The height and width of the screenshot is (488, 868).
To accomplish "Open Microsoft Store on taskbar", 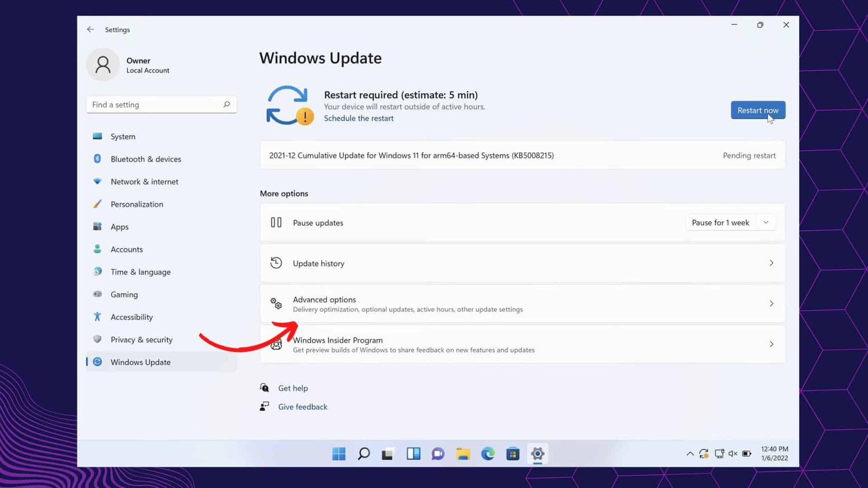I will tap(513, 454).
